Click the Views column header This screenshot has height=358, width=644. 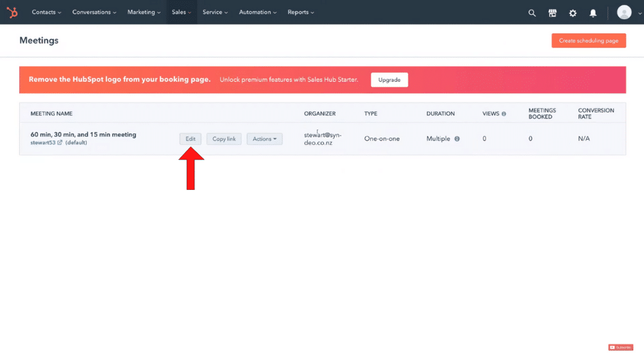pyautogui.click(x=491, y=114)
